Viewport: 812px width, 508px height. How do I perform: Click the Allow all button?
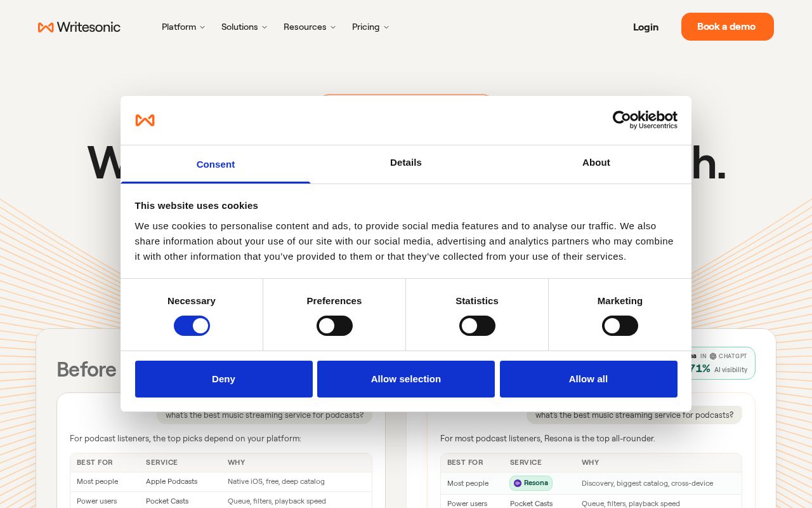[x=588, y=379]
